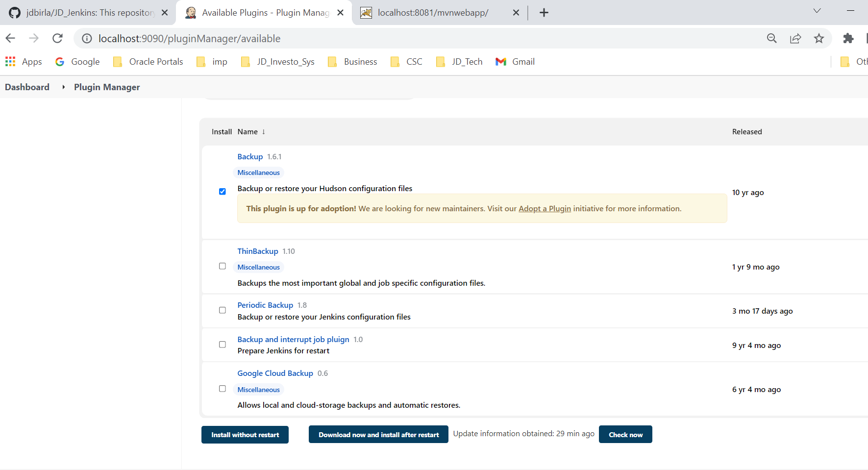Click 'Update information obtained: 29 min ago' text
The height and width of the screenshot is (470, 868).
pos(523,433)
